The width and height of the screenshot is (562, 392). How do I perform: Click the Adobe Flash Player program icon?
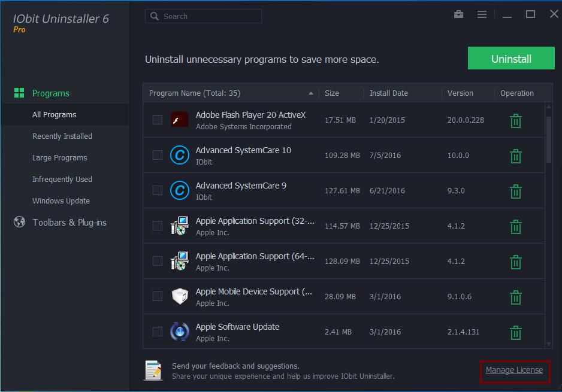point(180,120)
